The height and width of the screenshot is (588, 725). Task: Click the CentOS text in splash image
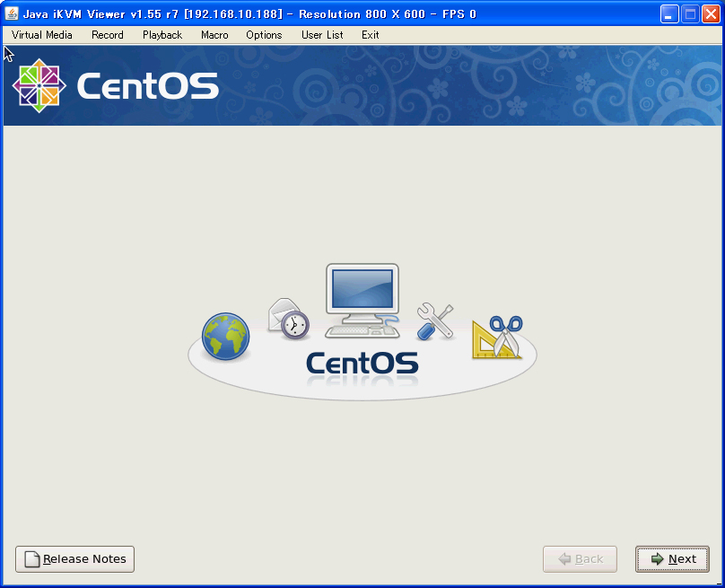pos(362,364)
